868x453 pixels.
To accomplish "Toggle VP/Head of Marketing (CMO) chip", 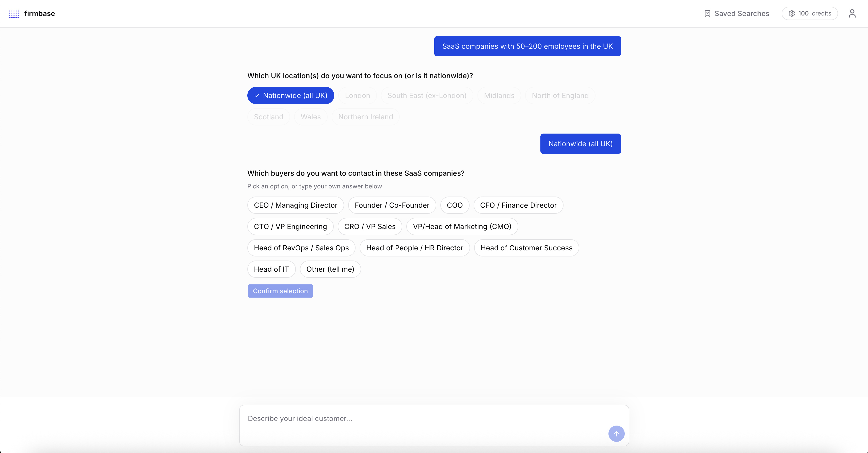I will coord(462,226).
